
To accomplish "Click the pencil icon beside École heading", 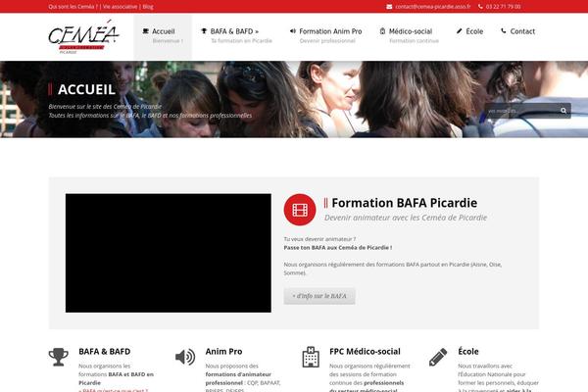I will (438, 357).
